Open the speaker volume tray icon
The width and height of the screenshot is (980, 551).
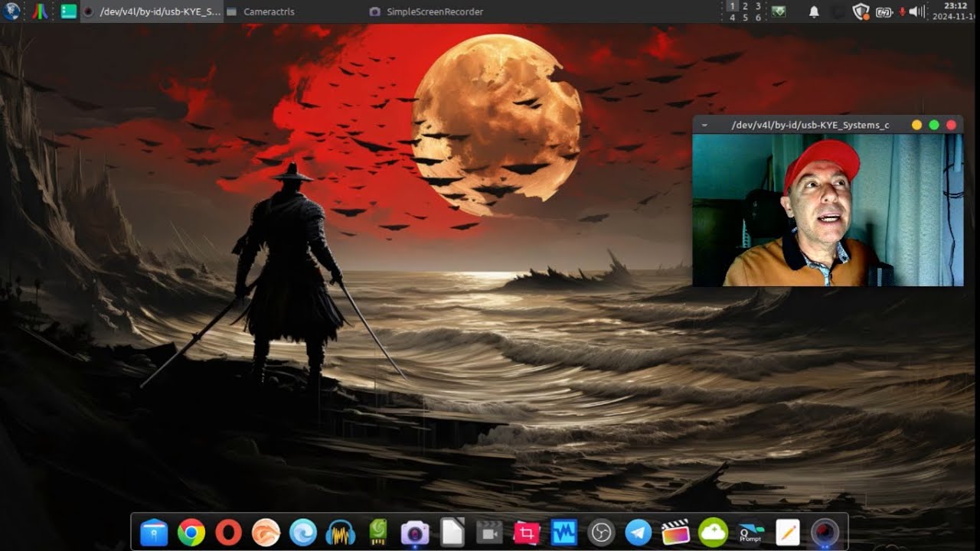point(916,11)
